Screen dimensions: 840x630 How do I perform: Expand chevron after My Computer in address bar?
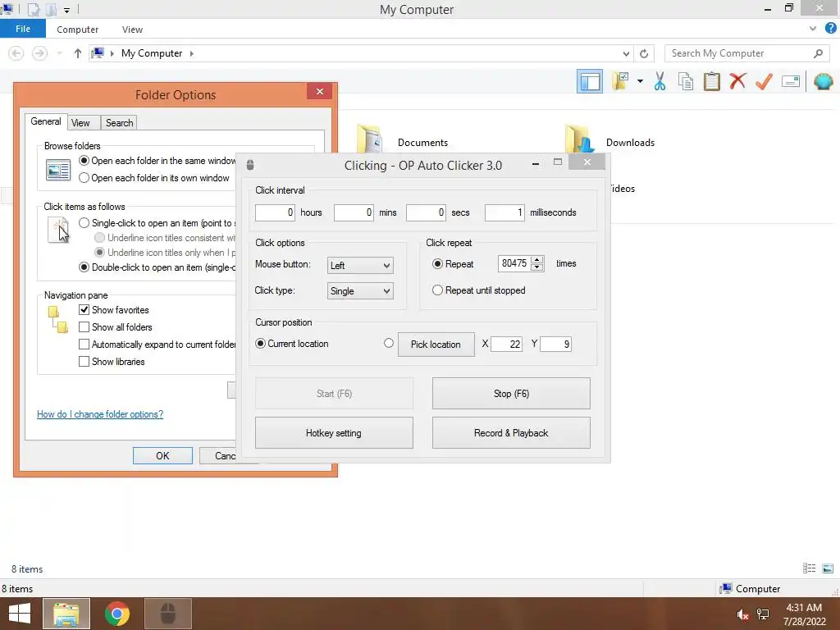[192, 53]
